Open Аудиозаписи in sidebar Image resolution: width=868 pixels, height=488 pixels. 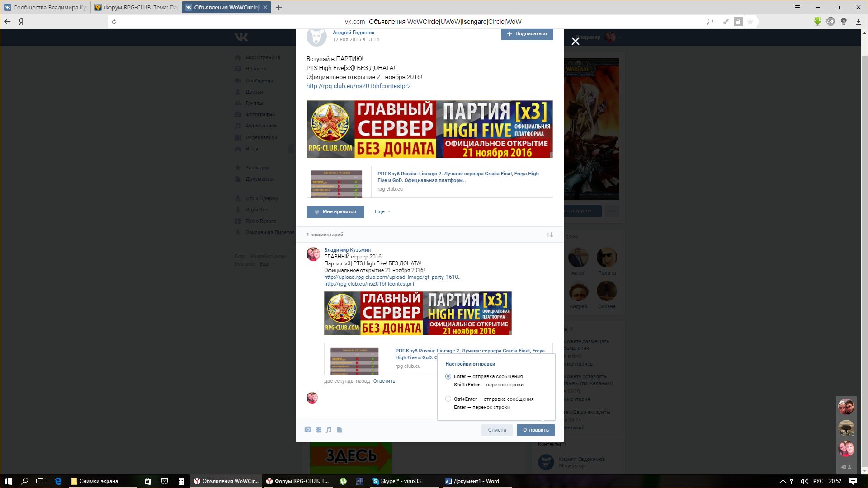(x=261, y=126)
